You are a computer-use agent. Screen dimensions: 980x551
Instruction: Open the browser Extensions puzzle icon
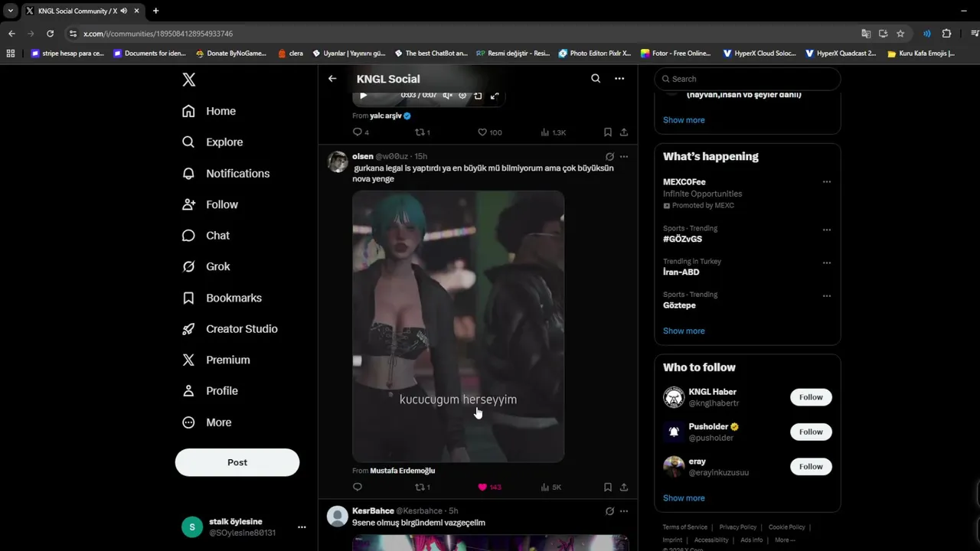pos(946,34)
